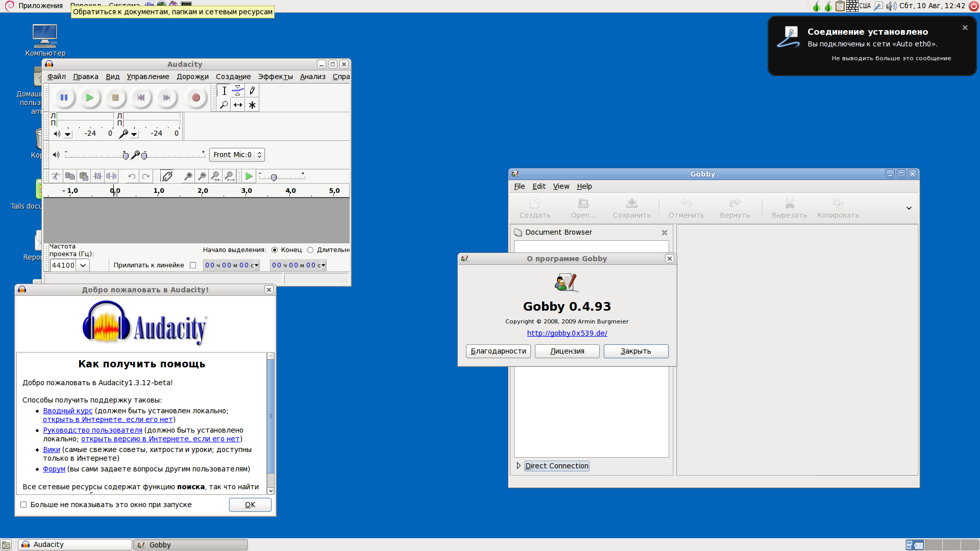Click Play-at-speed green arrow
This screenshot has width=980, height=551.
(249, 176)
